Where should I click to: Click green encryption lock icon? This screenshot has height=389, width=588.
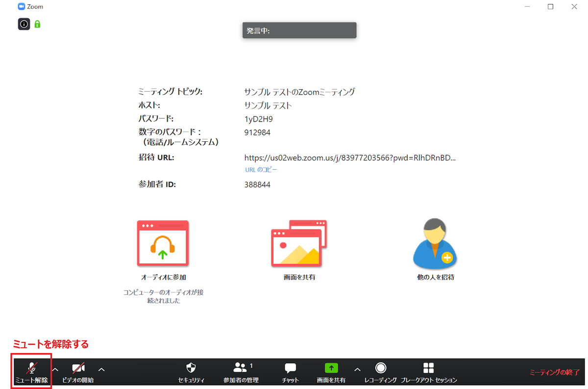click(37, 24)
